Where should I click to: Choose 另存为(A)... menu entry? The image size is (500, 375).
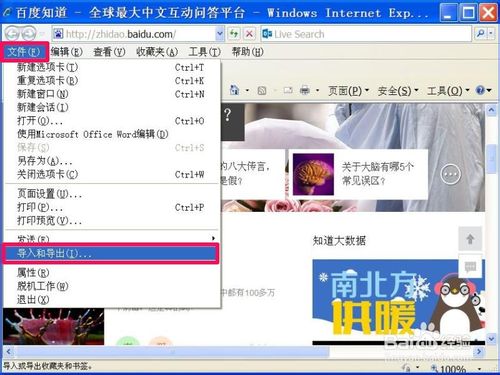pyautogui.click(x=112, y=161)
